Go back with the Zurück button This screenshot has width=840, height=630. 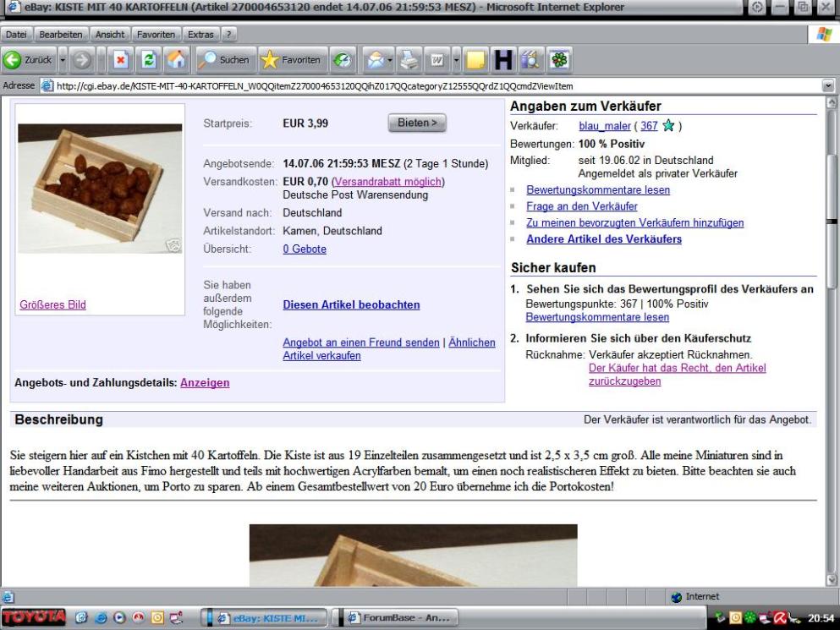coord(29,60)
